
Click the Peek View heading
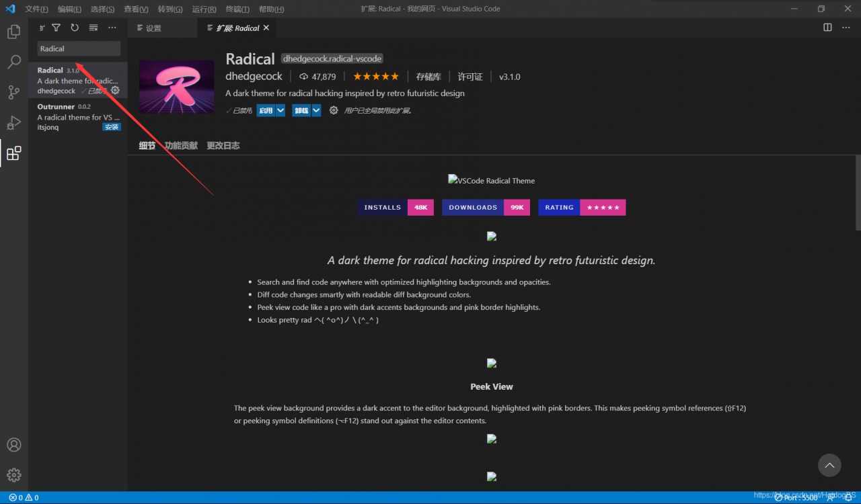(492, 386)
